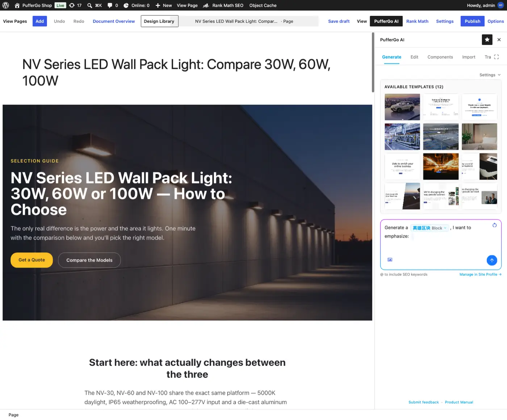Screen dimensions: 507x420
Task: Click the Compare the Models button
Action: point(89,260)
